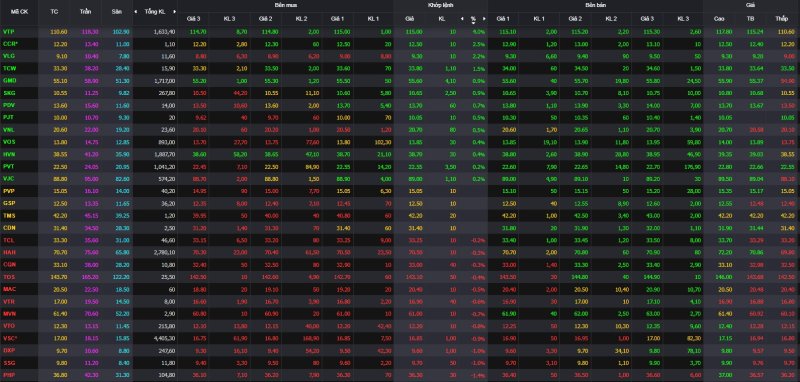Open VJC stock symbol

point(8,179)
